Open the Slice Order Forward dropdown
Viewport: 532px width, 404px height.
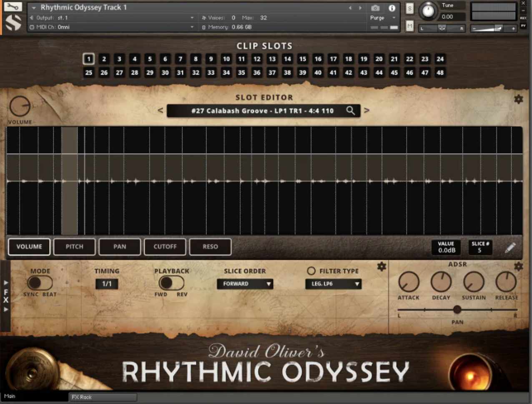245,284
